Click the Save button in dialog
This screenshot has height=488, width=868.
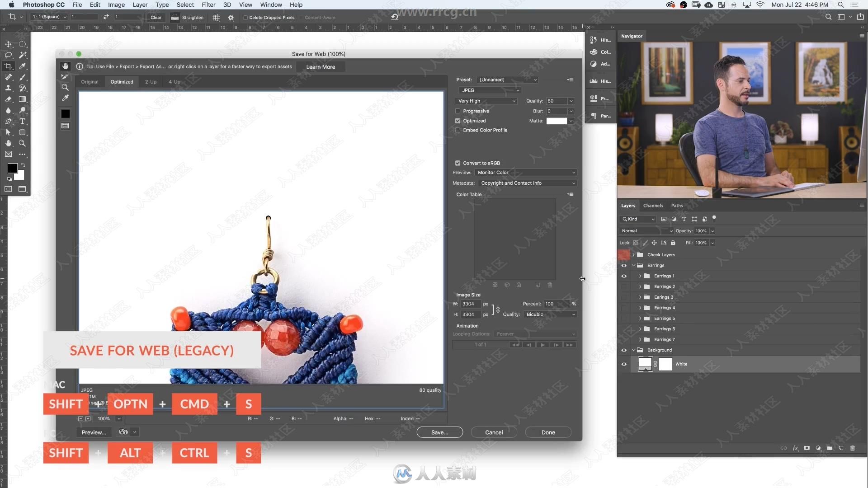[x=439, y=432]
